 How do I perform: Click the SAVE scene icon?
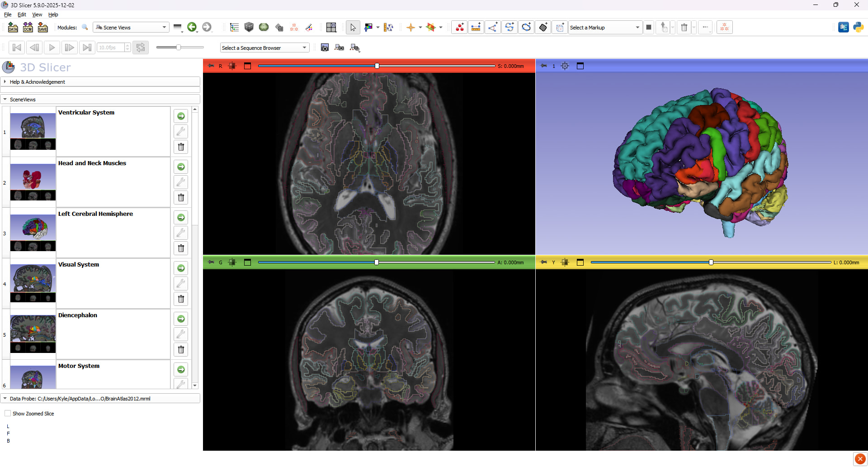point(42,28)
